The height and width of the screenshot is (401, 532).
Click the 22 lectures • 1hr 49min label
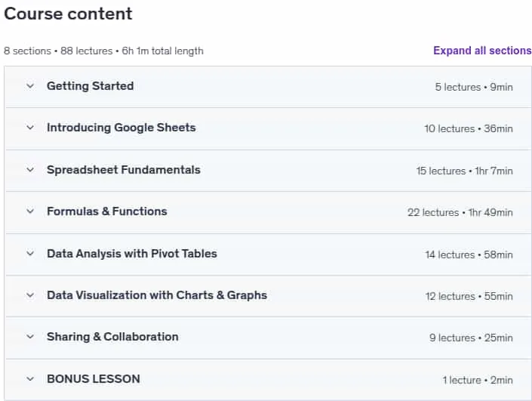pyautogui.click(x=460, y=212)
